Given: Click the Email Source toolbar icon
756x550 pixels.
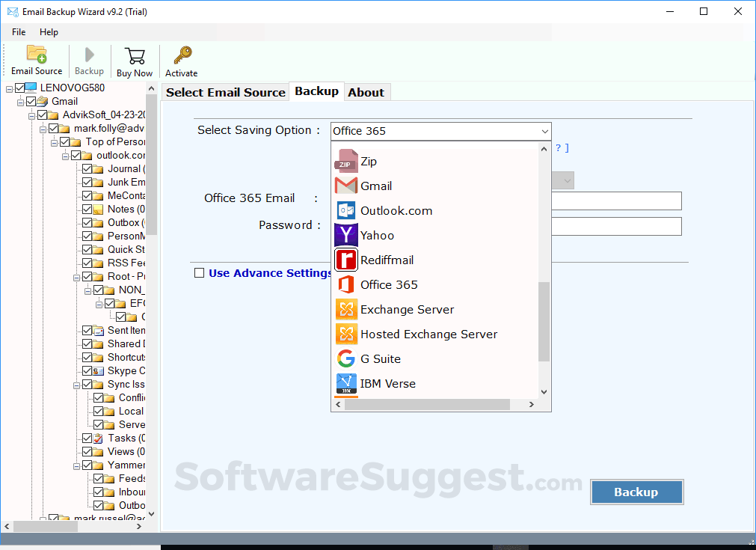Looking at the screenshot, I should point(36,60).
